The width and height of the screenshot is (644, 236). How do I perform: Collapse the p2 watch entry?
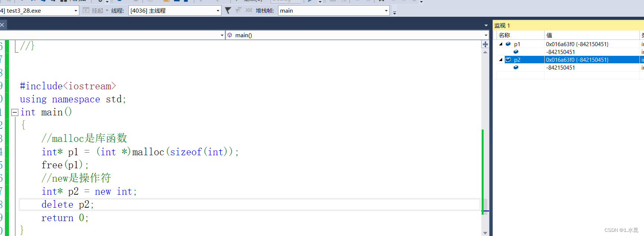coord(501,60)
